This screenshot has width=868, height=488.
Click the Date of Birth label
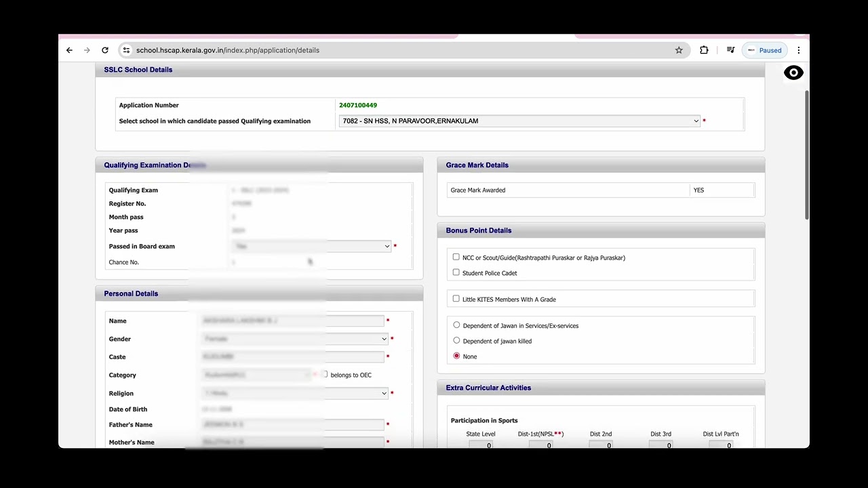point(128,409)
